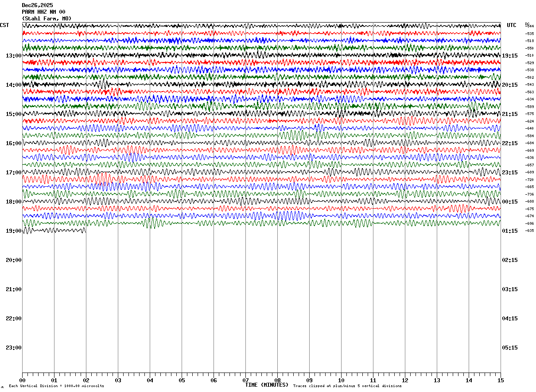Click the 21:15 UTC time label
The height and width of the screenshot is (392, 536).
tap(510, 114)
